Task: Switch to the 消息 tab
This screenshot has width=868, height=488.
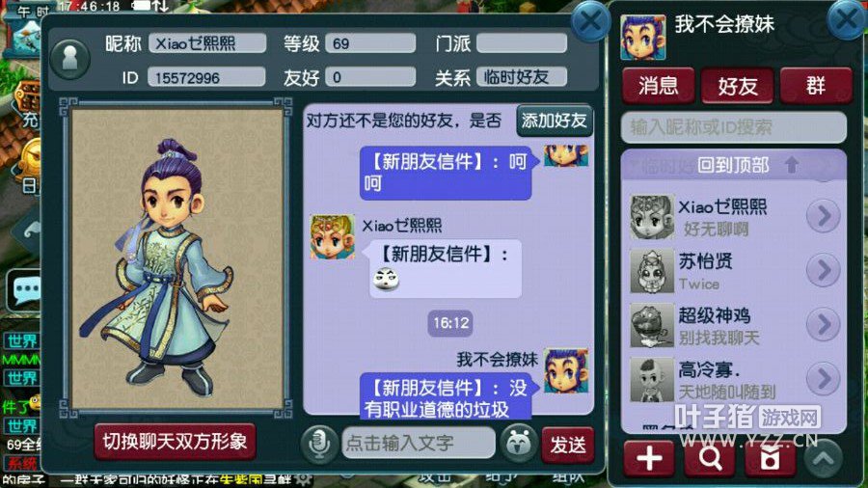Action: [x=658, y=86]
